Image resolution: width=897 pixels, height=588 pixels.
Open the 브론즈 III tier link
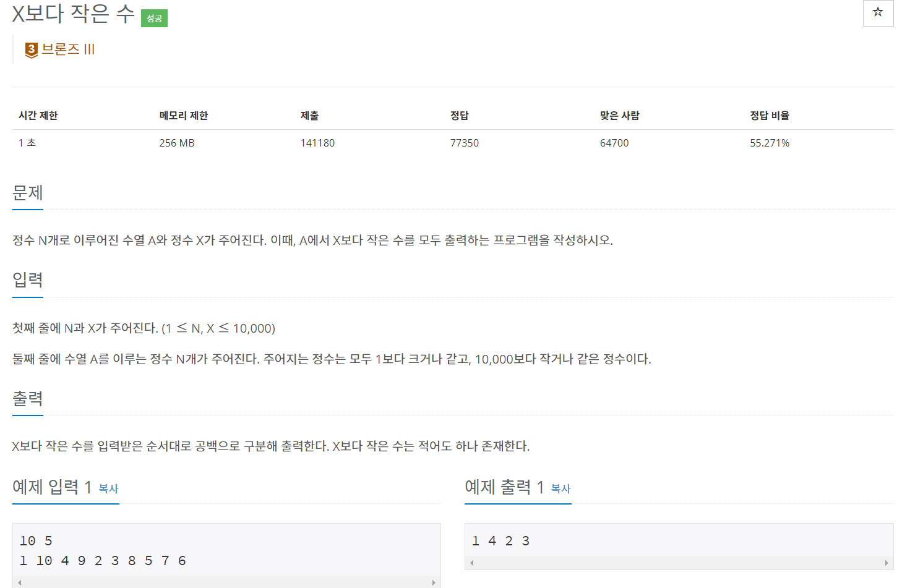click(x=68, y=49)
